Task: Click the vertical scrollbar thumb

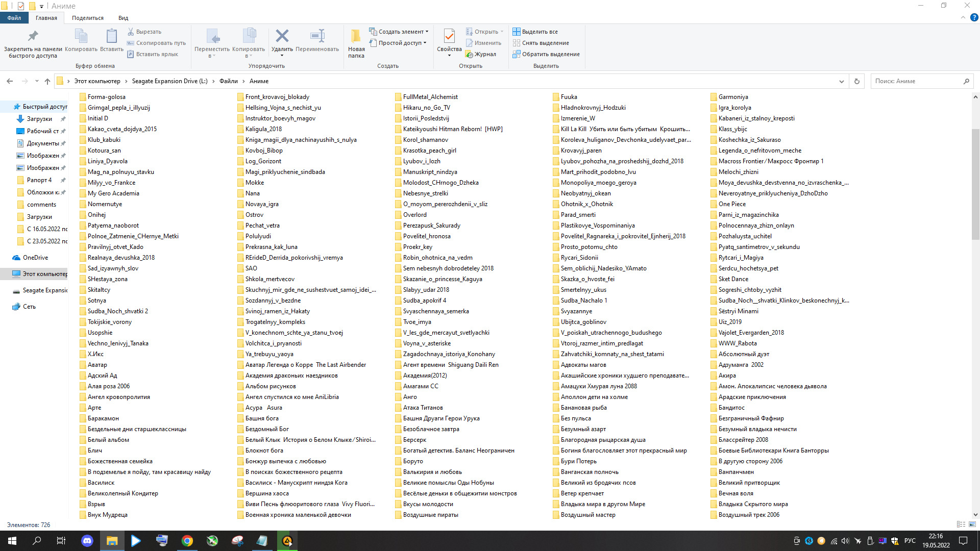Action: pos(975,184)
